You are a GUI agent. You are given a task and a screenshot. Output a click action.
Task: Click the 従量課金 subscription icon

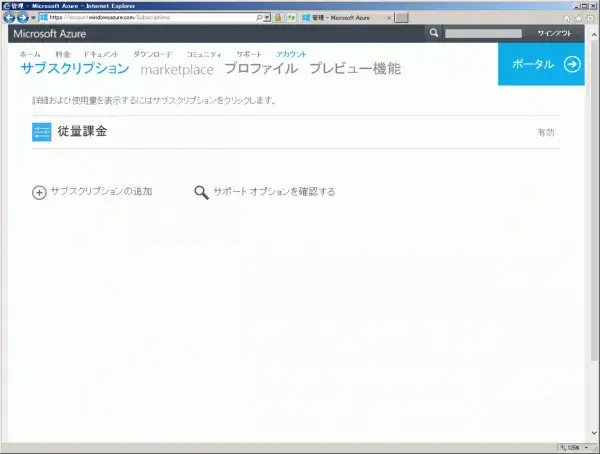tap(42, 132)
